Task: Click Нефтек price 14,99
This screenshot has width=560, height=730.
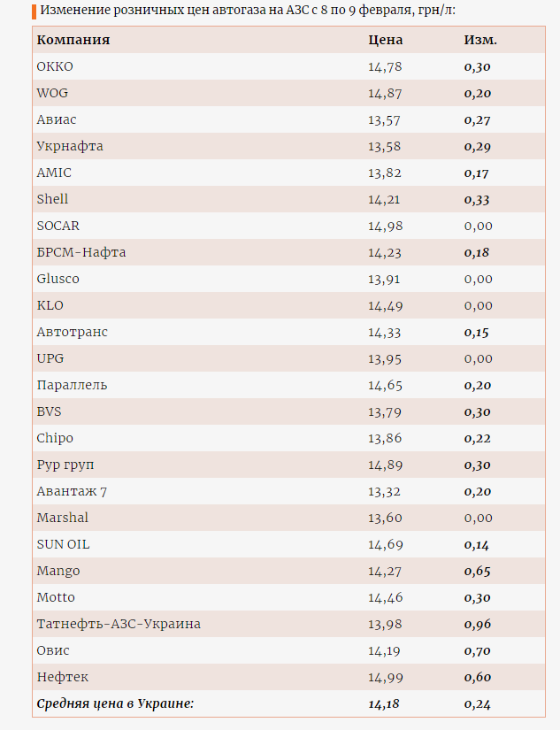Action: coord(386,678)
